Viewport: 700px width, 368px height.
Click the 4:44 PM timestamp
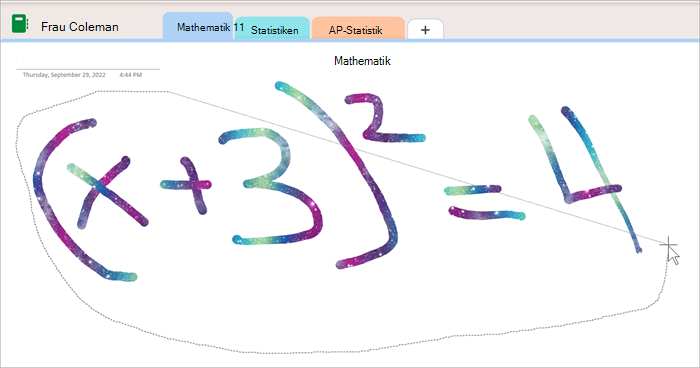[x=130, y=75]
